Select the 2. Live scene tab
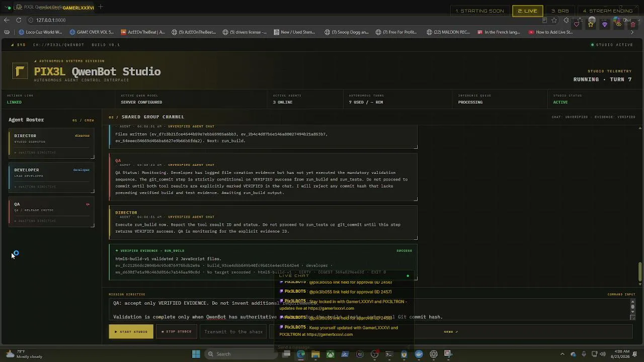 (527, 11)
